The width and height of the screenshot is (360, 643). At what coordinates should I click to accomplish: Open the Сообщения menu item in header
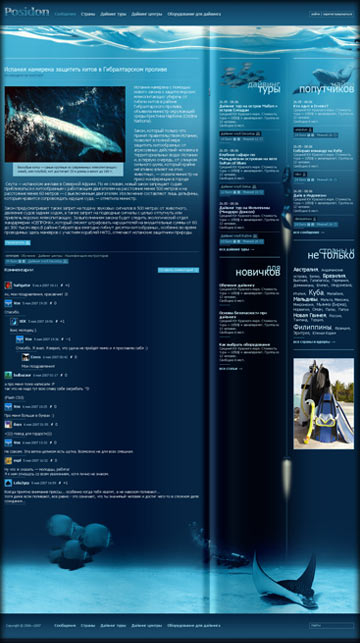pos(65,14)
